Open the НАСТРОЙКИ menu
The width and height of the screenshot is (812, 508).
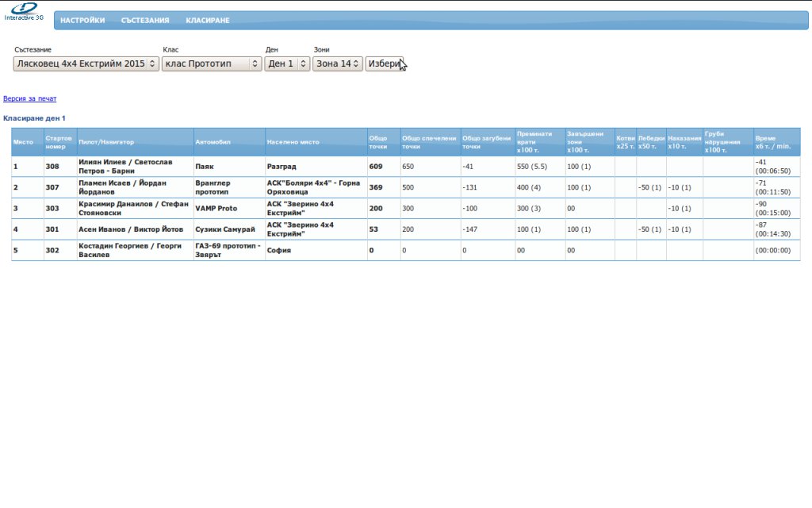pos(82,21)
